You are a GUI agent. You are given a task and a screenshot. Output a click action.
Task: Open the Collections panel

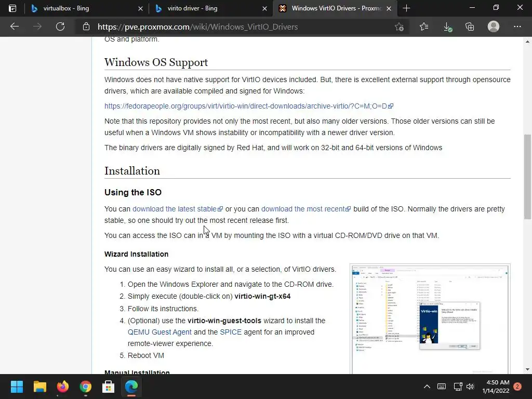pyautogui.click(x=470, y=26)
